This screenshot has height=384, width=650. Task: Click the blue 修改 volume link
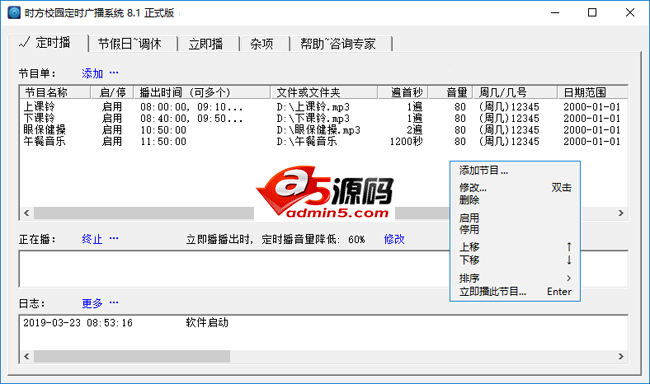[x=394, y=239]
